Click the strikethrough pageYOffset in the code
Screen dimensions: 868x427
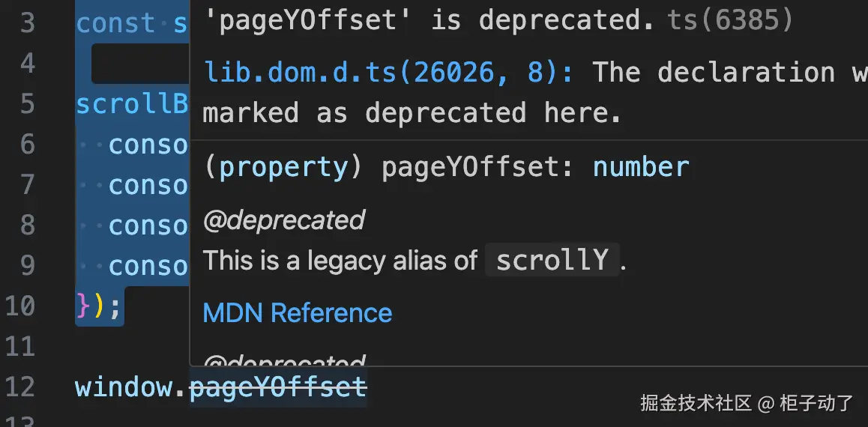click(278, 387)
